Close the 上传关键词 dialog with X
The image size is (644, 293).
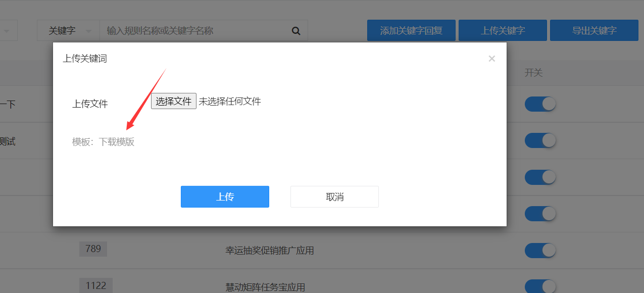click(x=491, y=59)
